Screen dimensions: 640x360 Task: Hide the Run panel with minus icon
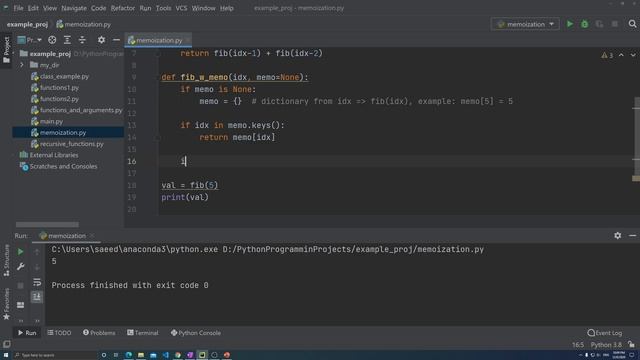(632, 236)
